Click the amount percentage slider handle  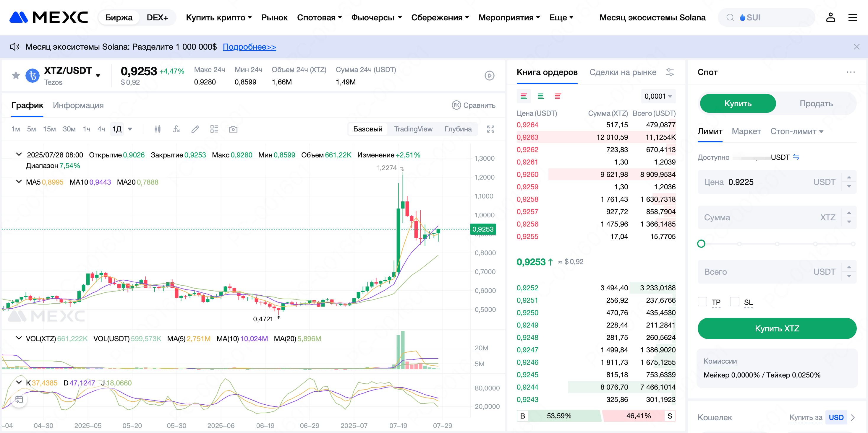[x=701, y=244]
